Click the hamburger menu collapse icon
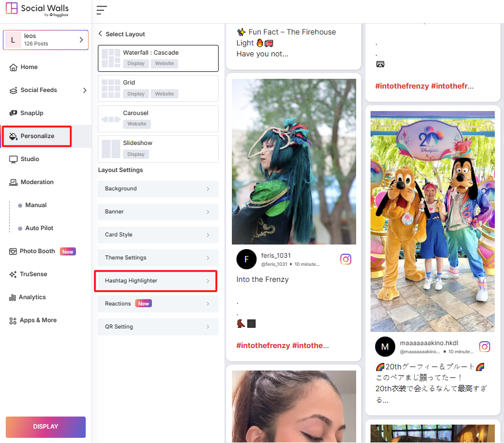The width and height of the screenshot is (504, 443). point(102,10)
